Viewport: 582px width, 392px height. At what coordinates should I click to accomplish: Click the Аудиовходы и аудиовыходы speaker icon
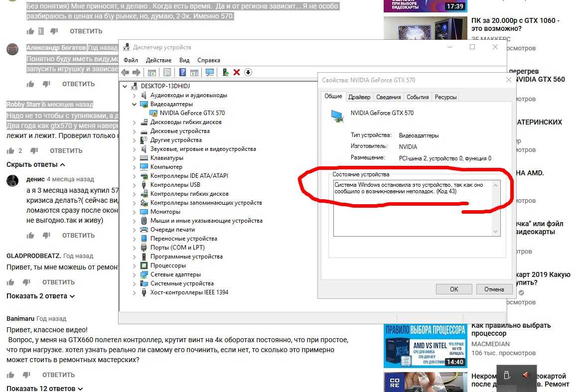(144, 95)
